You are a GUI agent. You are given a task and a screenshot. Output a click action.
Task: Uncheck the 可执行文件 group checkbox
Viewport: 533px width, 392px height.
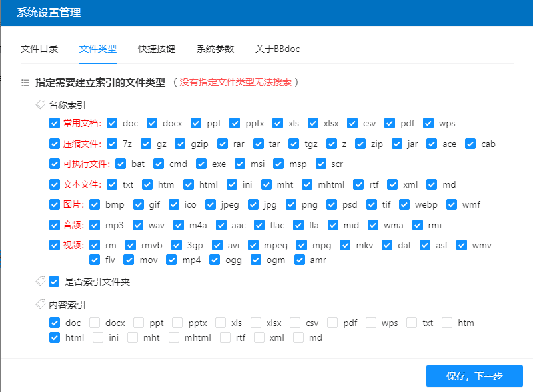pyautogui.click(x=55, y=164)
